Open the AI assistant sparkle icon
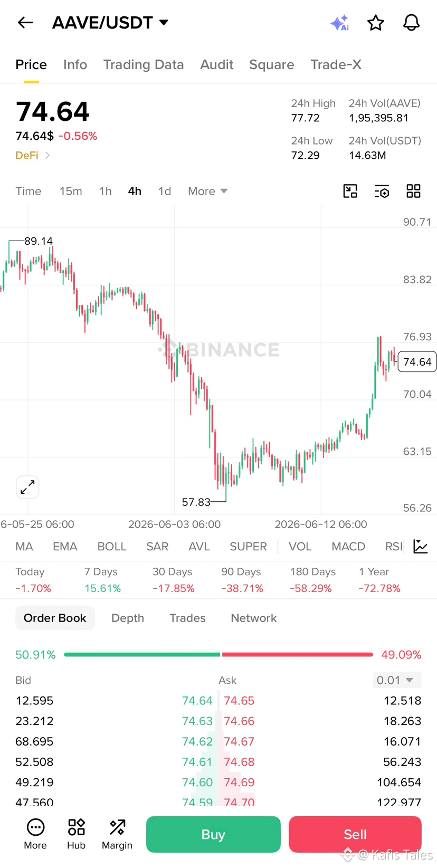 click(340, 23)
